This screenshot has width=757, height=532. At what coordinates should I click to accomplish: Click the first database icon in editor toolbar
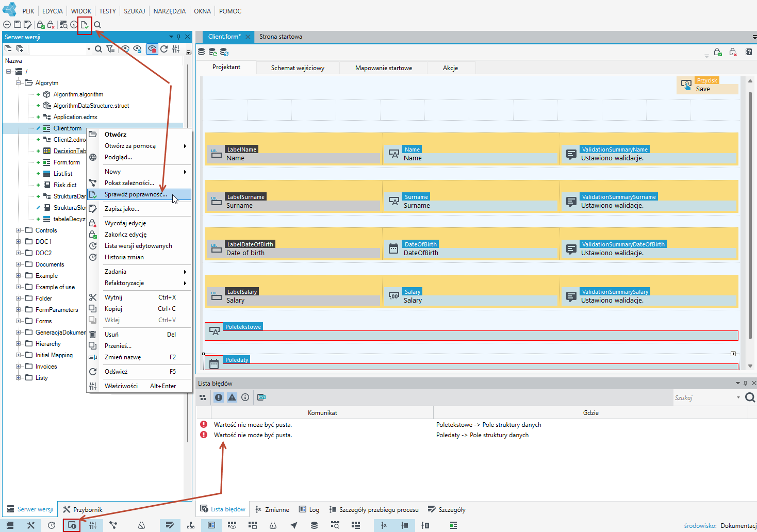(x=202, y=52)
